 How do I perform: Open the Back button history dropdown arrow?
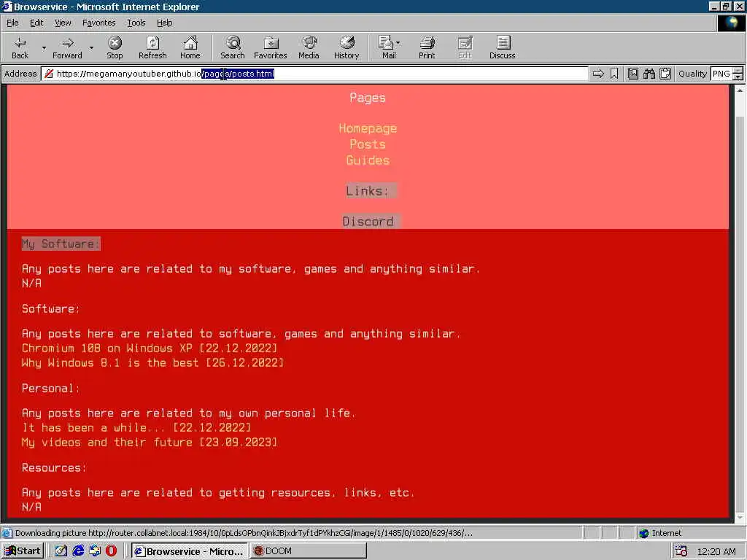click(x=44, y=47)
